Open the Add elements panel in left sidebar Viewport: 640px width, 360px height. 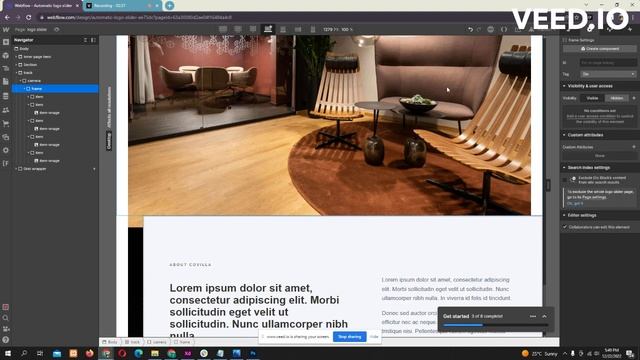pos(6,42)
